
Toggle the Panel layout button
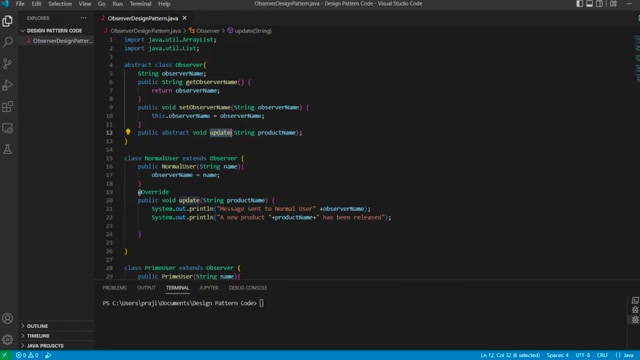pos(589,4)
